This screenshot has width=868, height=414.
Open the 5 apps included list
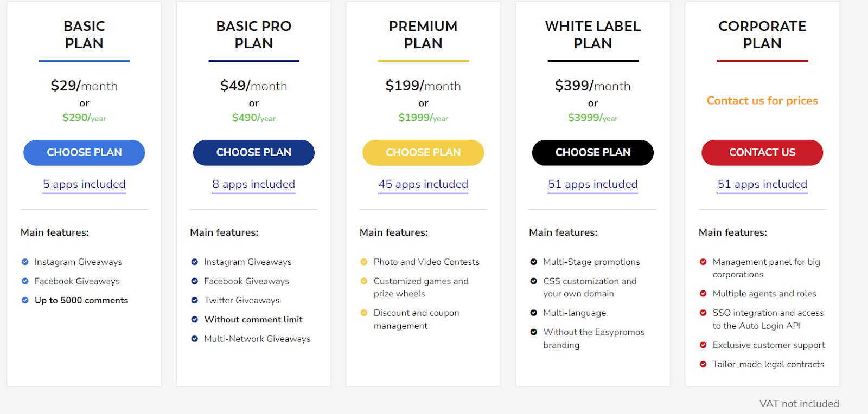tap(84, 185)
